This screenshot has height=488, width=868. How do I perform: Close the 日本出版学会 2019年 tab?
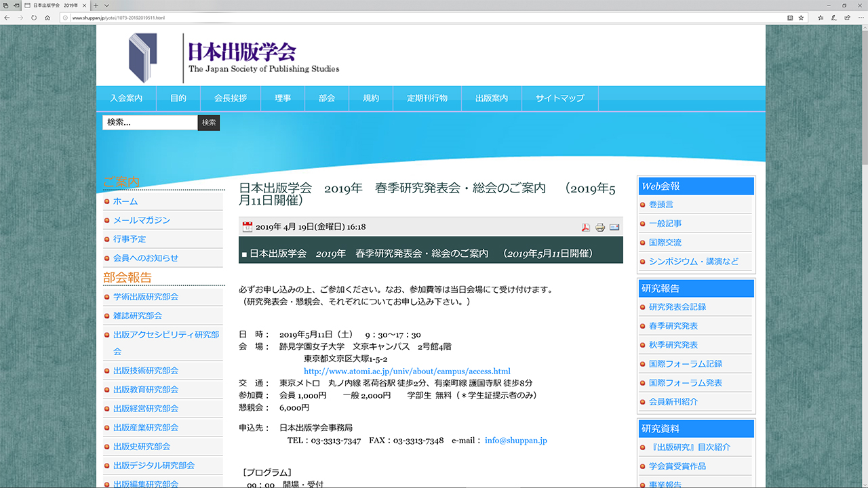84,5
